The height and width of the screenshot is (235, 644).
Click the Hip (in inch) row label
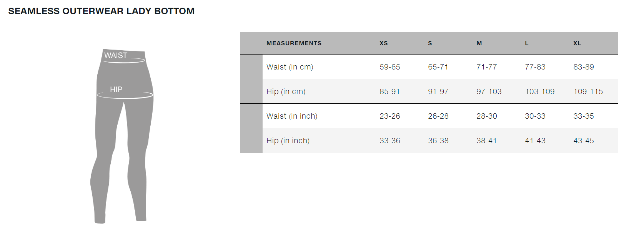click(x=288, y=141)
